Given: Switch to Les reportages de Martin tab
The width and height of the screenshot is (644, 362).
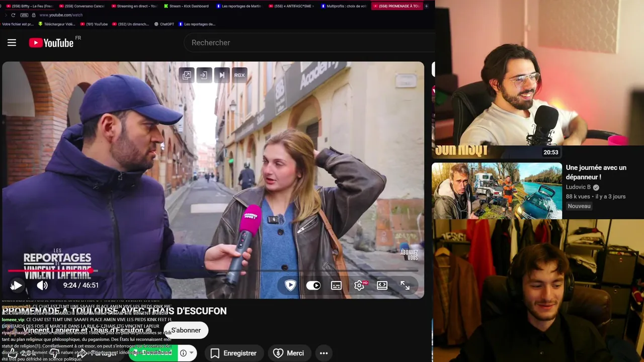Looking at the screenshot, I should pos(238,6).
